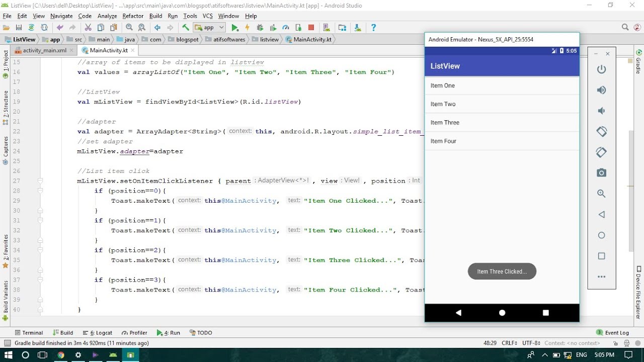Click the Save All toolbar icon
The width and height of the screenshot is (644, 362).
click(19, 28)
